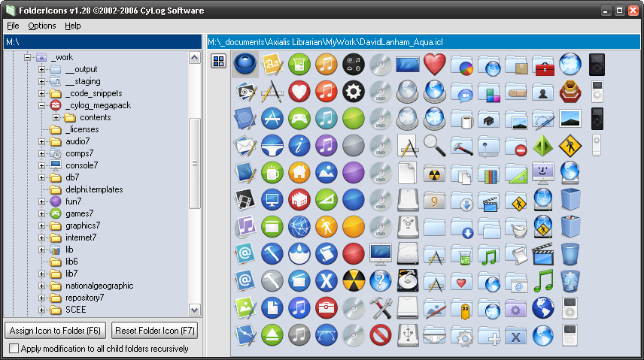Pick the green coffee mug round icon
Image resolution: width=644 pixels, height=360 pixels.
pos(272,172)
